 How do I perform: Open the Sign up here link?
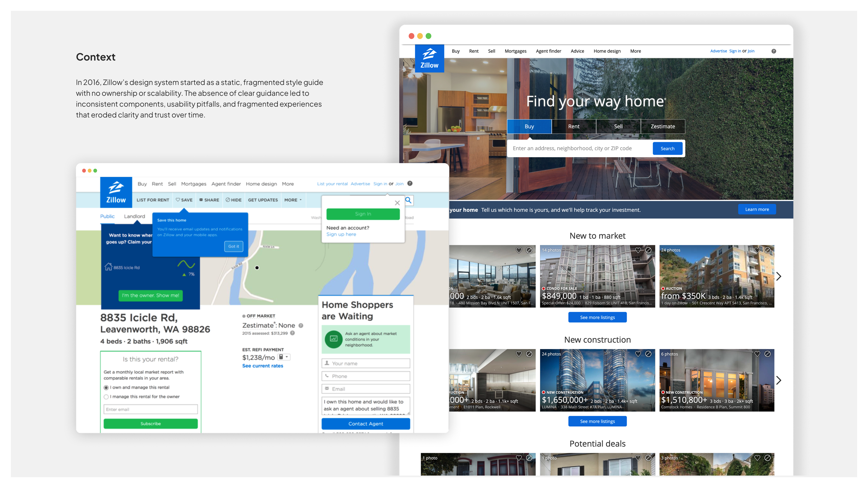coord(341,235)
